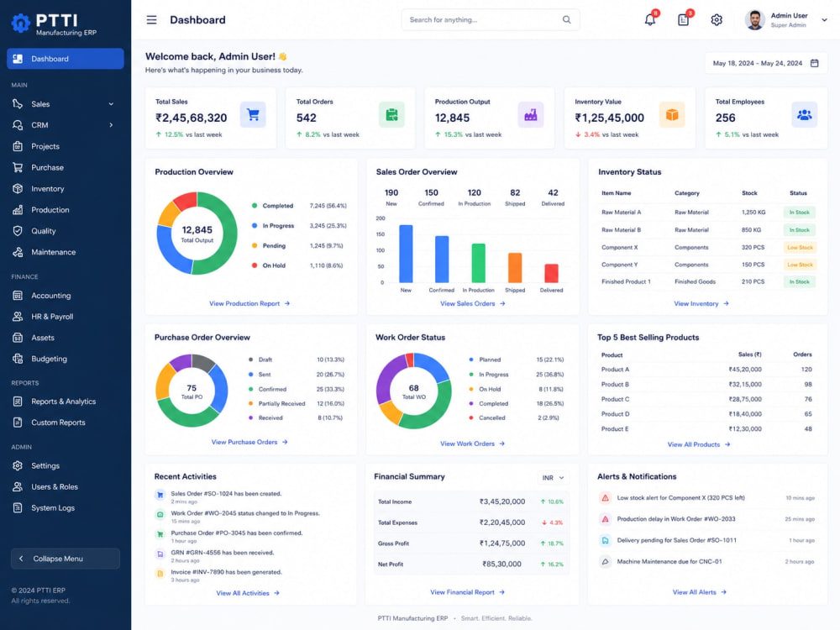Image resolution: width=840 pixels, height=630 pixels.
Task: Expand the Sales menu chevron
Action: click(x=111, y=104)
